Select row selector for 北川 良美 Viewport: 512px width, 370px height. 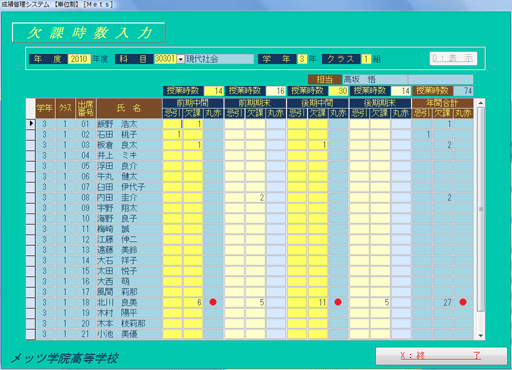(x=31, y=302)
